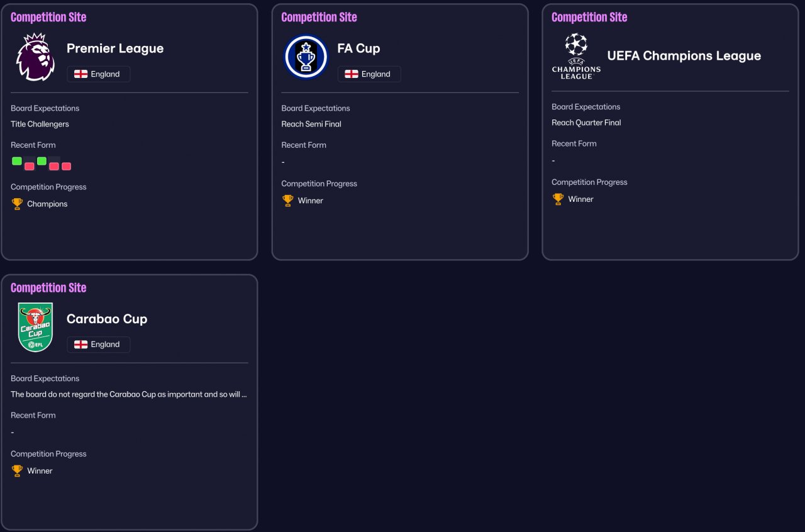The width and height of the screenshot is (805, 532).
Task: Click the England nation badge under FA Cup
Action: tap(369, 74)
